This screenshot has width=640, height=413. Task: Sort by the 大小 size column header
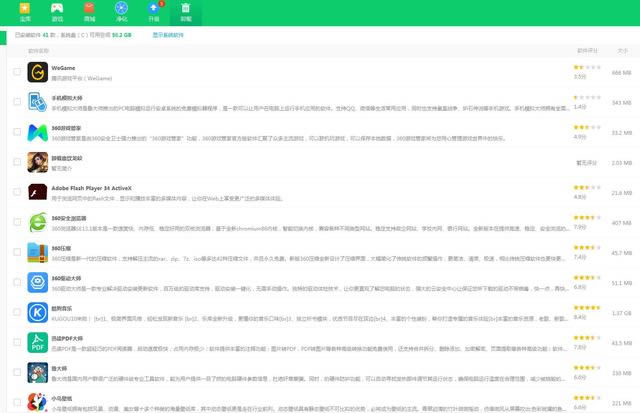[622, 51]
